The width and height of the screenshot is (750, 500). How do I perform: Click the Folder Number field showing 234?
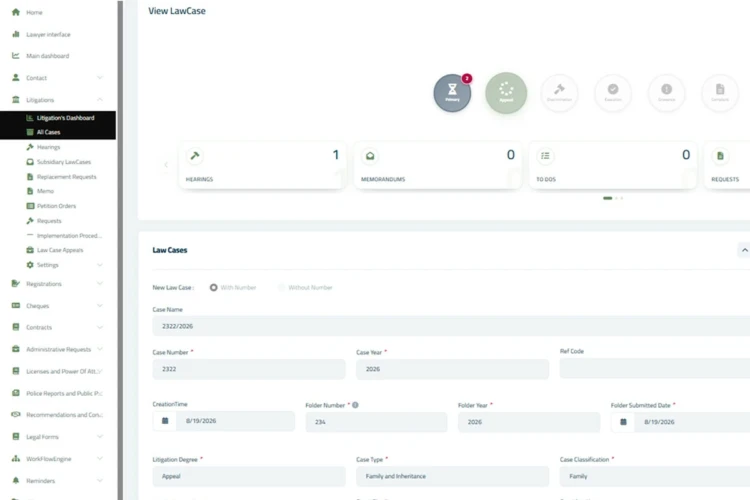[376, 422]
